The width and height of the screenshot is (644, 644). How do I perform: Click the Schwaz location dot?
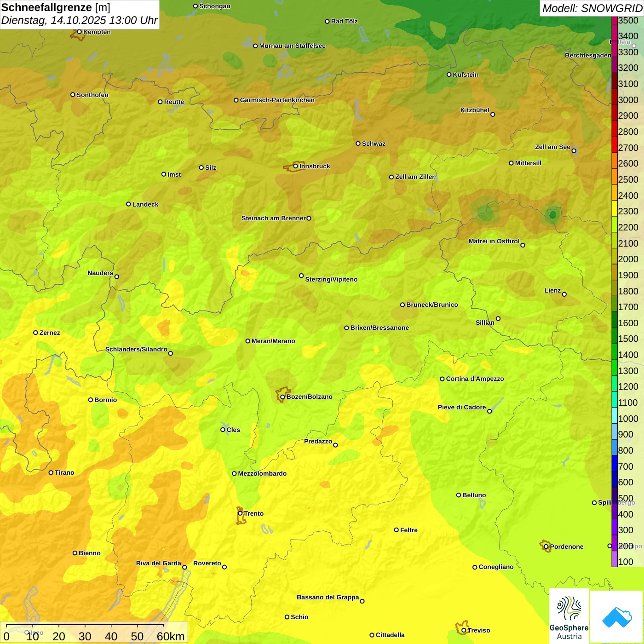pos(358,144)
